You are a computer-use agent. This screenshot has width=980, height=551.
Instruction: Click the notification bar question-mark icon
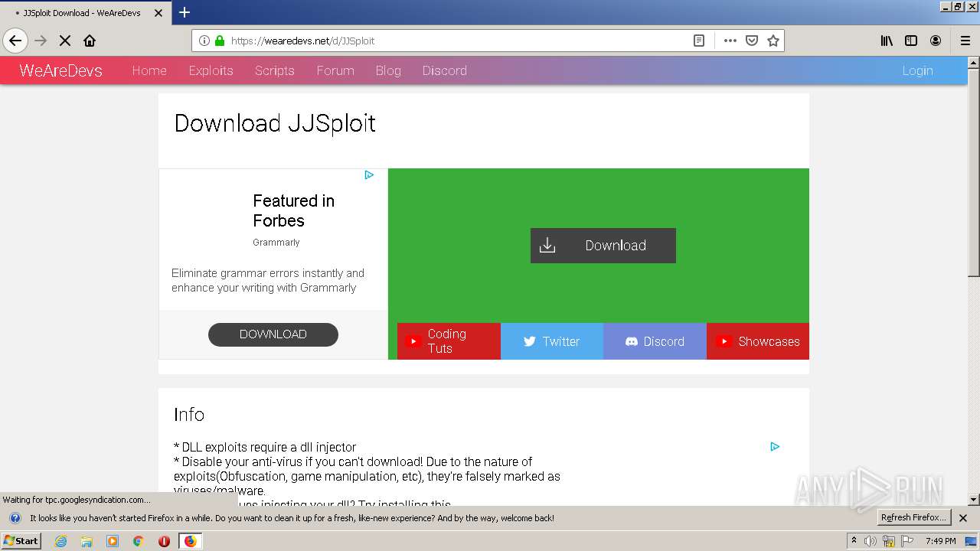click(x=15, y=518)
